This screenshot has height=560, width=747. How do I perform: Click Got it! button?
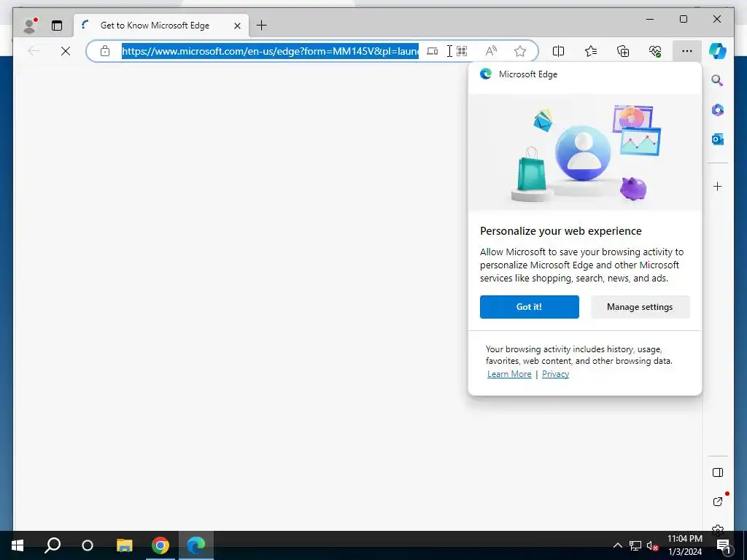tap(530, 307)
